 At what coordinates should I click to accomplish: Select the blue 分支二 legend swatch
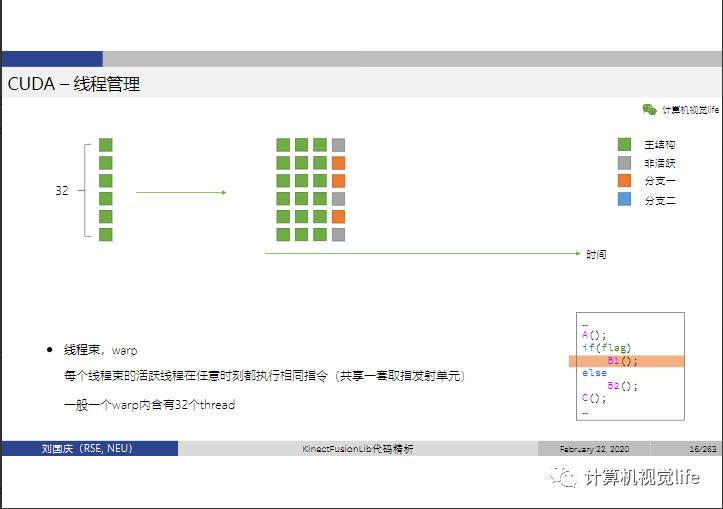click(x=624, y=199)
